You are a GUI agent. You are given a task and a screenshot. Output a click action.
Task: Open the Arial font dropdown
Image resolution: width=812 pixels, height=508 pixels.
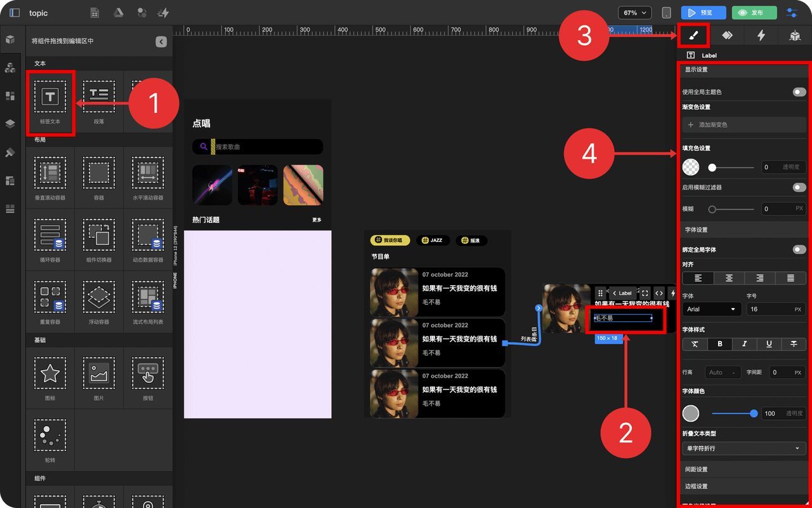[712, 309]
